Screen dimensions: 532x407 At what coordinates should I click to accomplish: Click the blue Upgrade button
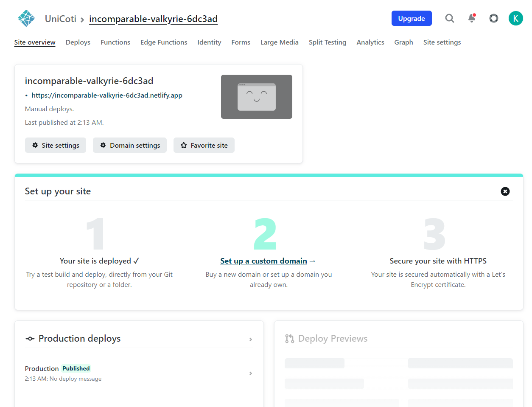pos(412,18)
